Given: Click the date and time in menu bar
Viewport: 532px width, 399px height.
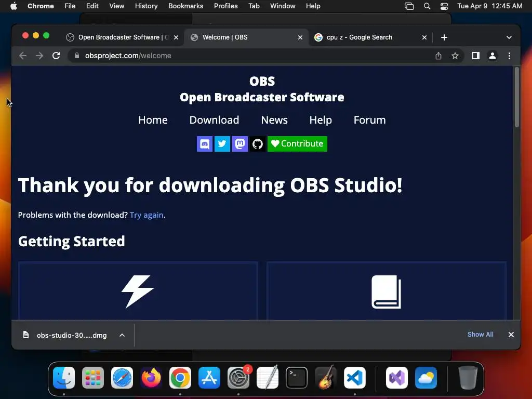Looking at the screenshot, I should click(x=489, y=6).
